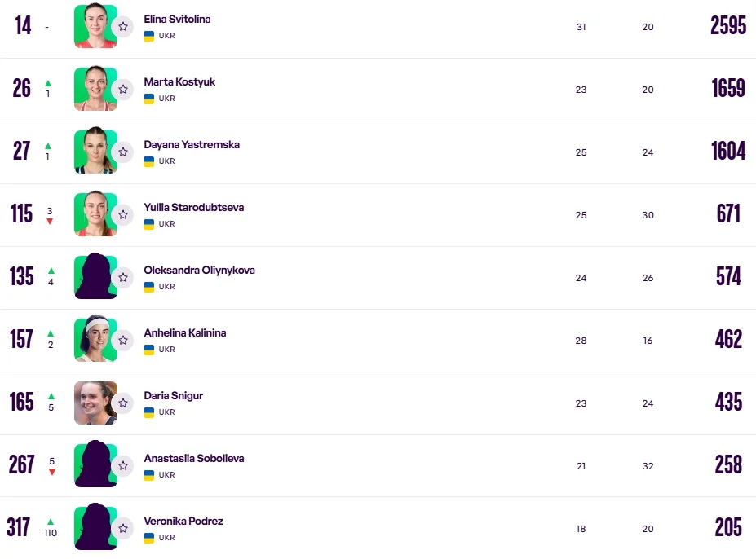Click the Ukraine flag under Veronika Podrez
Viewport: 756px width, 559px height.
[x=149, y=538]
